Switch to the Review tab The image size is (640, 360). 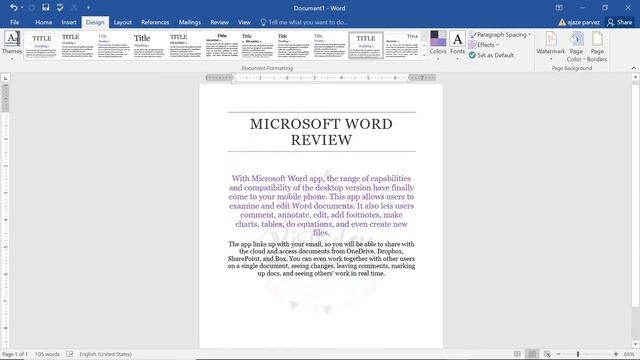pos(220,22)
